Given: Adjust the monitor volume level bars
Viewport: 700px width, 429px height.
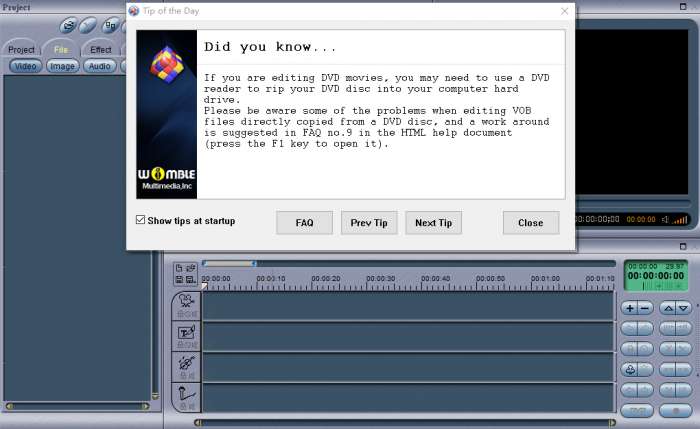Looking at the screenshot, I should (680, 219).
